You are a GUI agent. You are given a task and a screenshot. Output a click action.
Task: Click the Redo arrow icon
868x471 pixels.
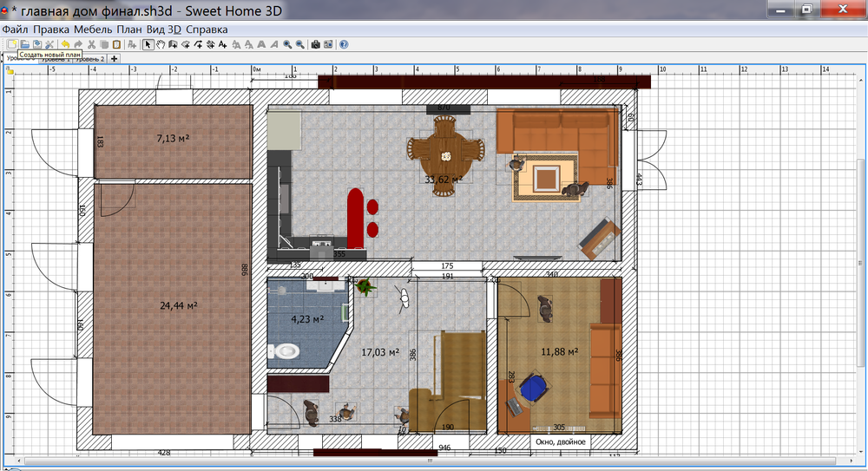pyautogui.click(x=78, y=44)
